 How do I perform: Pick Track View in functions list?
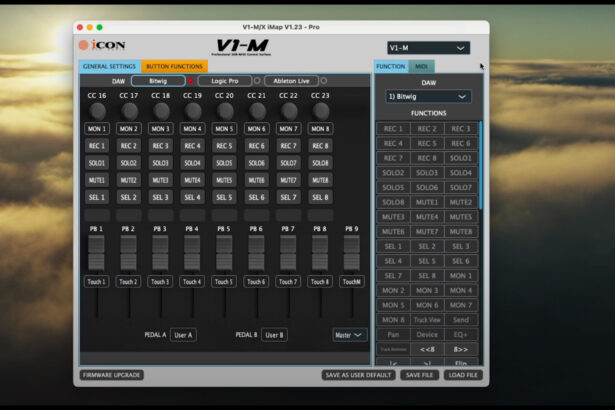coord(427,320)
